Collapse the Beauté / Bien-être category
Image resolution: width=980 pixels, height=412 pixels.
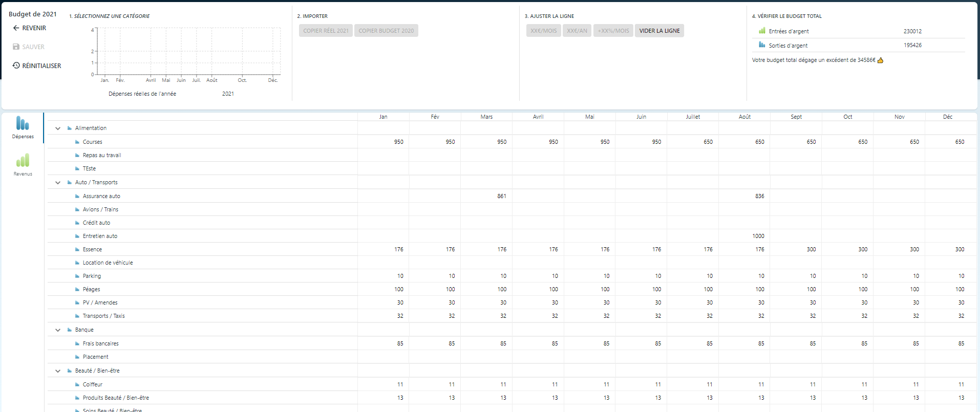pyautogui.click(x=58, y=371)
